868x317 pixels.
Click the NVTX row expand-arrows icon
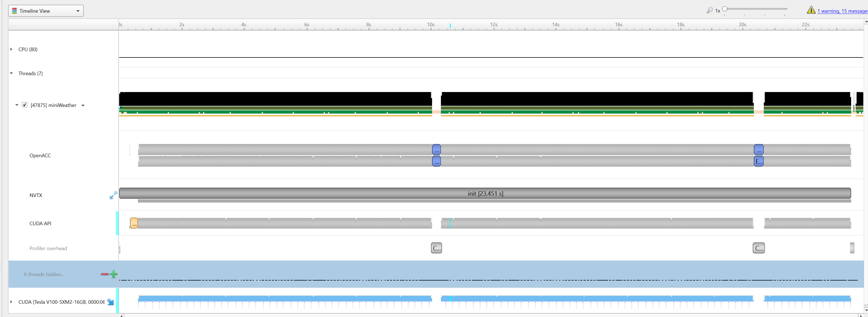pos(113,195)
